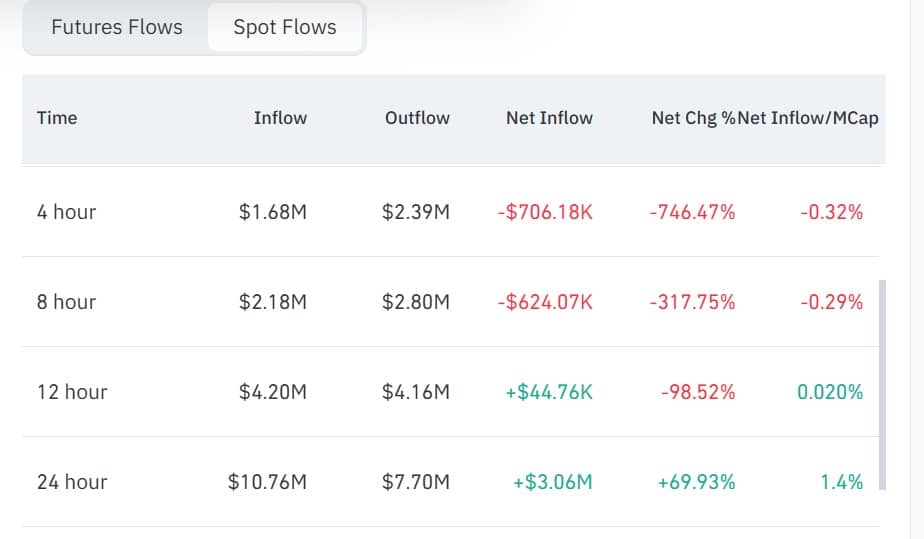Click the +$3.06M net inflow value
Viewport: 924px width, 539px height.
[553, 482]
